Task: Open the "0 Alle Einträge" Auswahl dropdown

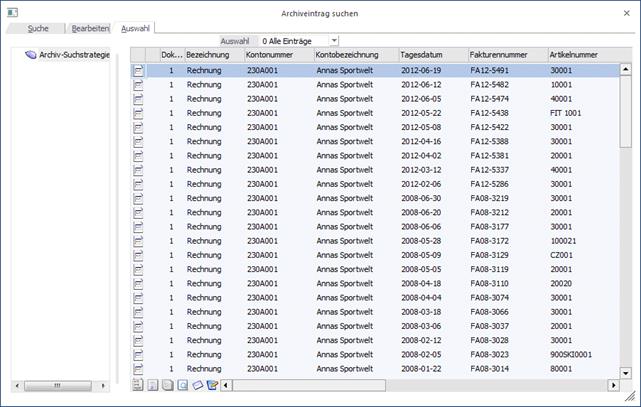Action: point(332,40)
